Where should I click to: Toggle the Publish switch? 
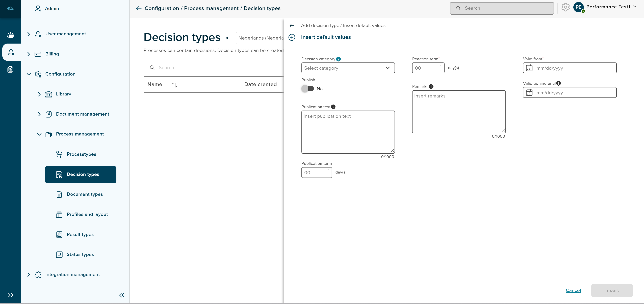point(307,89)
